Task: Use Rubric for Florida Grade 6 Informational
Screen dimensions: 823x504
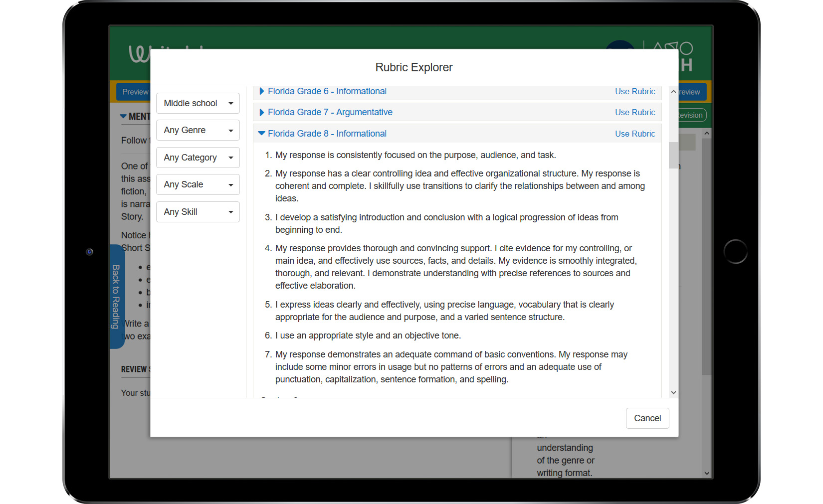Action: point(635,91)
